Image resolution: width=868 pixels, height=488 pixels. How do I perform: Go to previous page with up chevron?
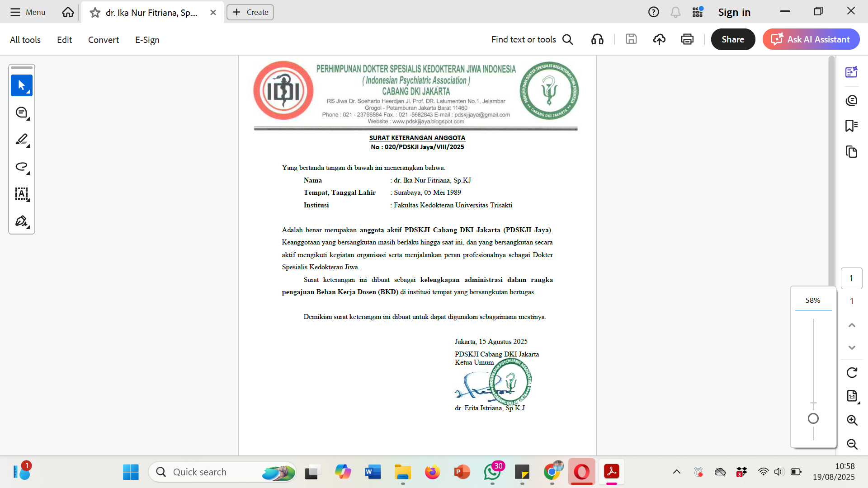click(x=852, y=325)
